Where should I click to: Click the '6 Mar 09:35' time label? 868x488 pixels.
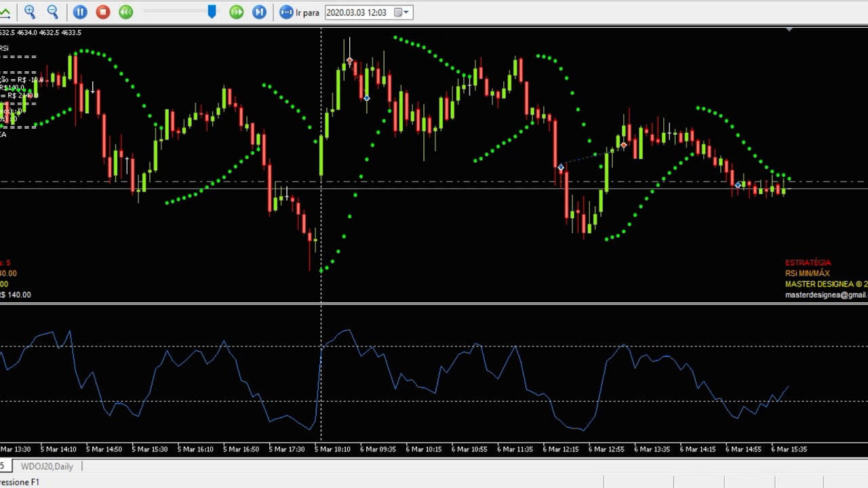click(x=378, y=449)
